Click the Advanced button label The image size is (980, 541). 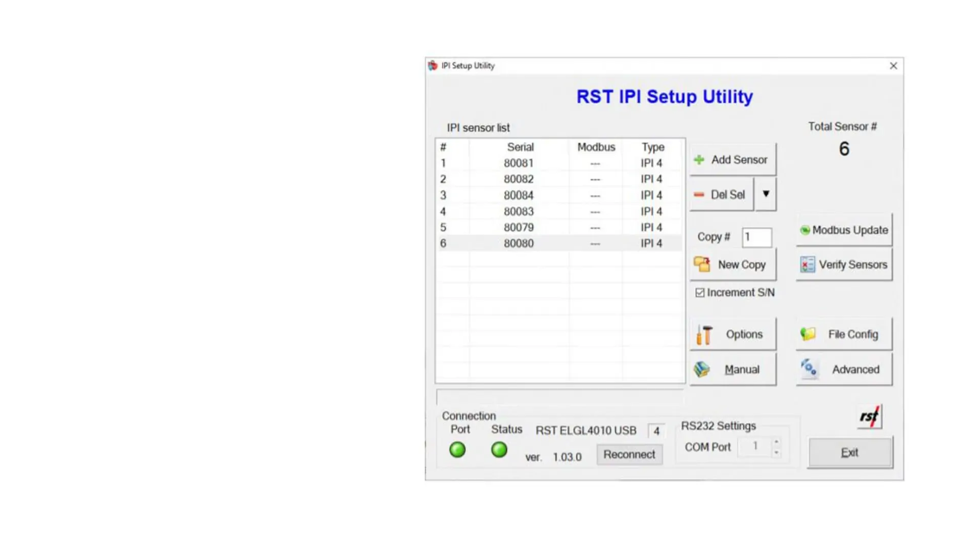tap(855, 370)
